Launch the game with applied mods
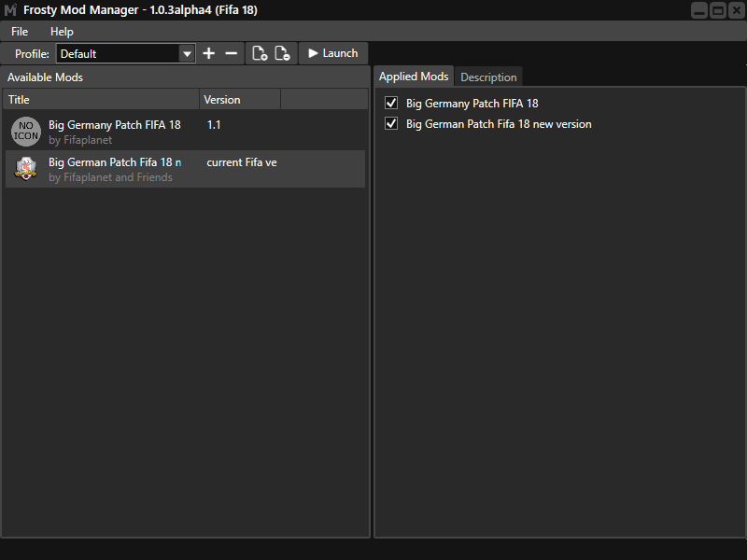This screenshot has width=747, height=560. pyautogui.click(x=333, y=53)
